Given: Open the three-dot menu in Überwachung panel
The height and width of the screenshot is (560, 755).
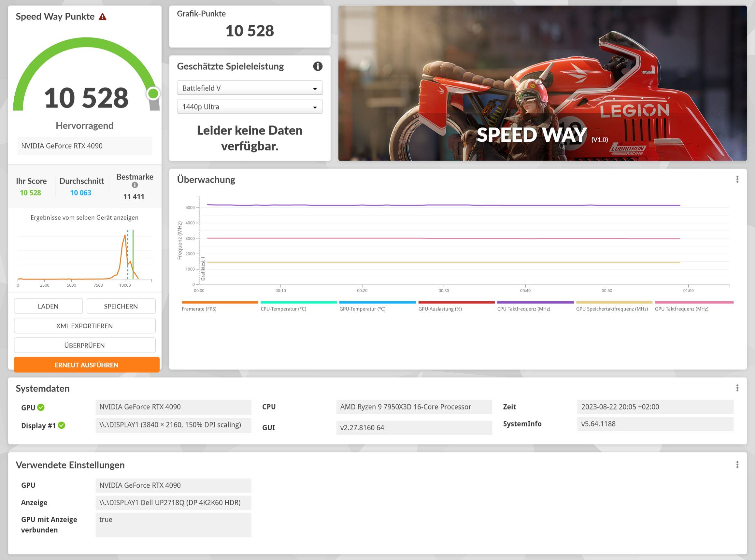Looking at the screenshot, I should 737,179.
